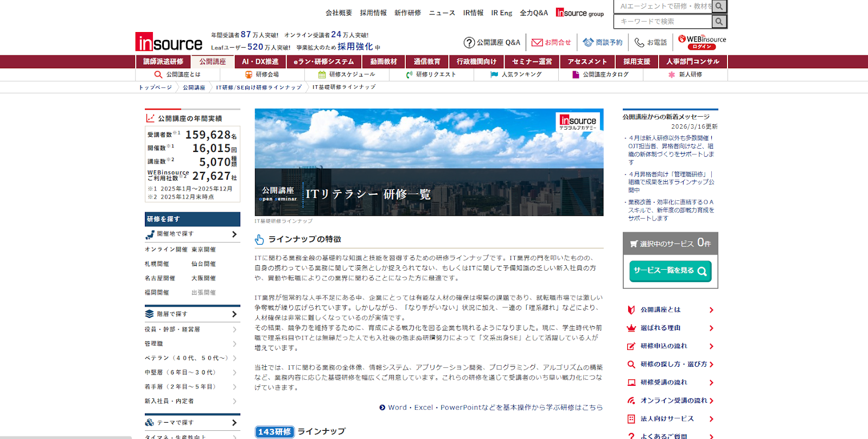
Task: Open 研修スケジュール calendar icon
Action: pos(322,75)
